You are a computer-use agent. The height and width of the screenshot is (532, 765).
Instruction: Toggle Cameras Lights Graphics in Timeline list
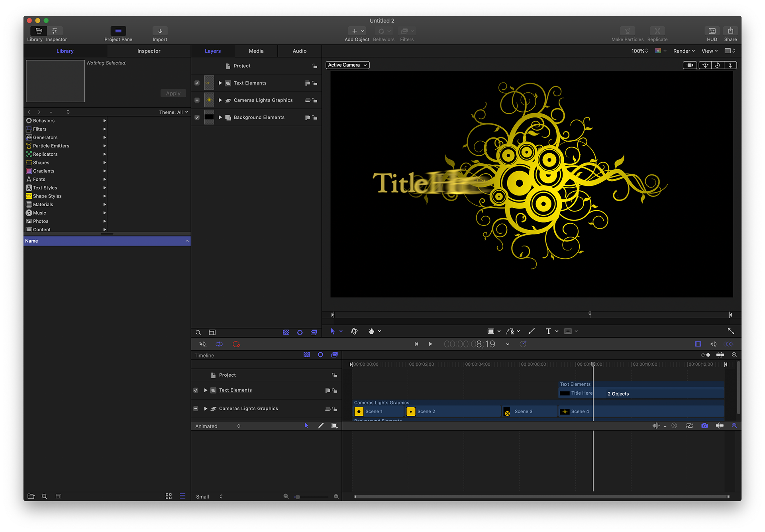tap(196, 409)
